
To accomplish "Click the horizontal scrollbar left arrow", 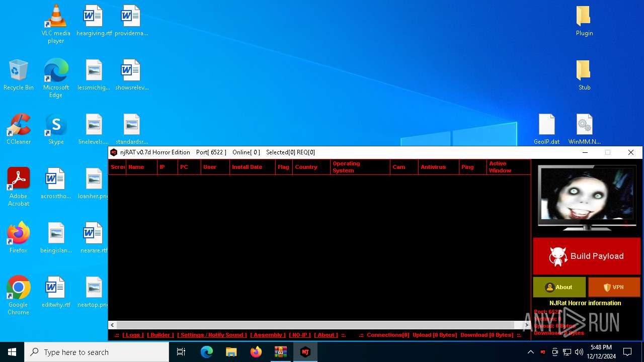I will [x=113, y=325].
